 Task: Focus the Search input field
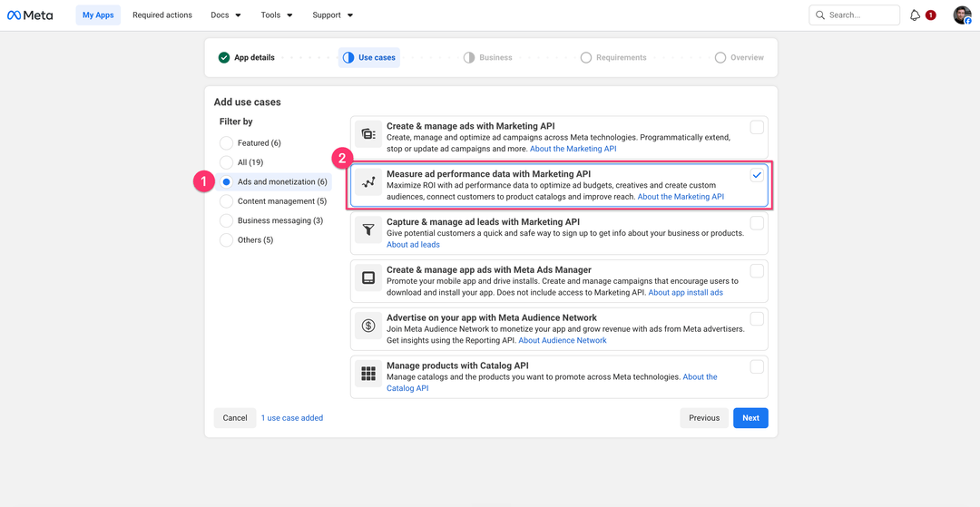tap(855, 15)
